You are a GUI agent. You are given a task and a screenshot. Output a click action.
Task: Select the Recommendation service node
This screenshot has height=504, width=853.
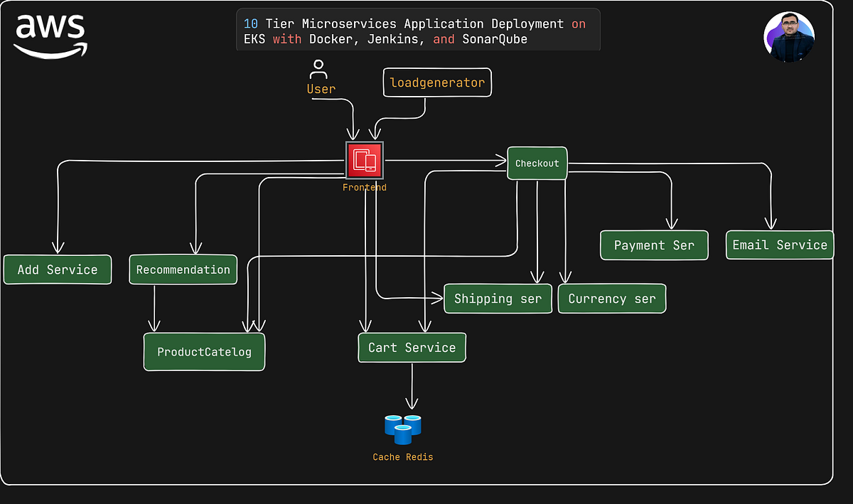click(183, 269)
